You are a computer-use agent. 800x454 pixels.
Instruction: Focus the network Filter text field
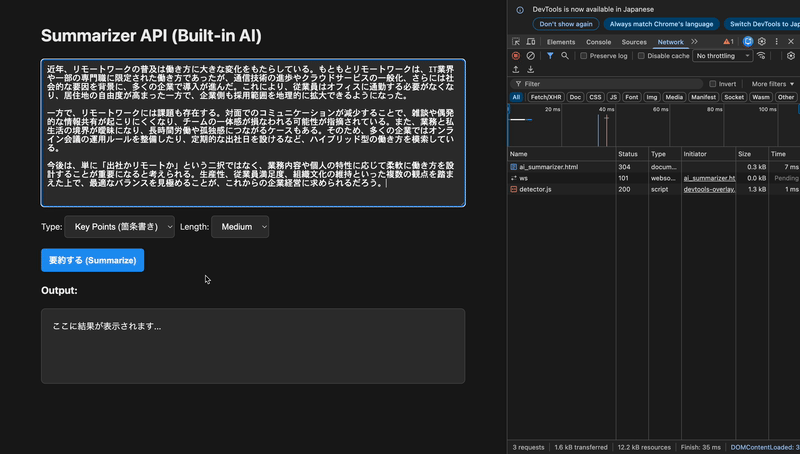(x=607, y=84)
